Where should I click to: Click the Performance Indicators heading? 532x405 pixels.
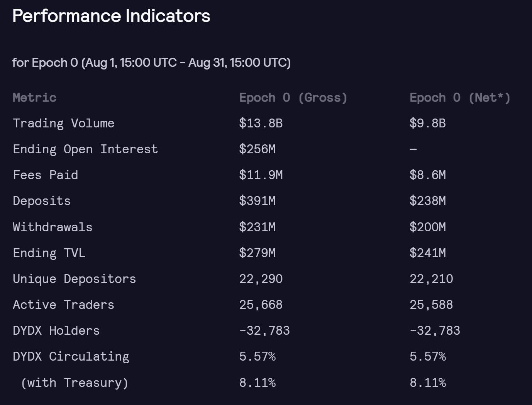coord(111,16)
